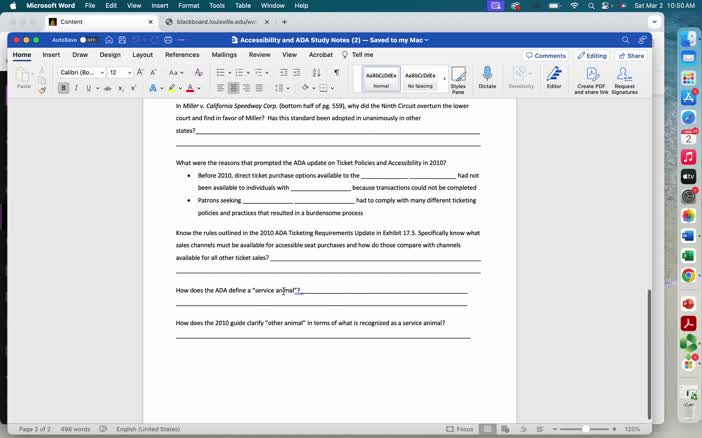This screenshot has height=438, width=702.
Task: Click the Focus mode icon in status bar
Action: 460,429
